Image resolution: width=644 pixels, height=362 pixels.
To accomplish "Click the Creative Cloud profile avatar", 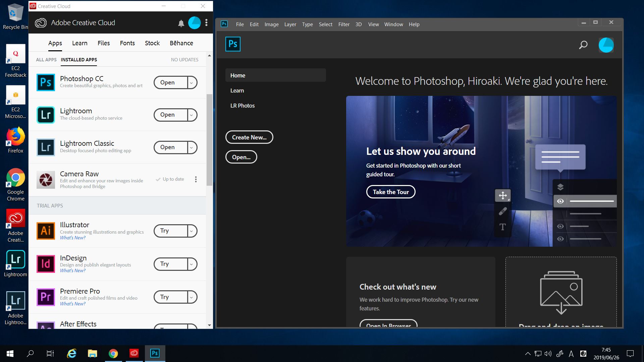I will 195,23.
